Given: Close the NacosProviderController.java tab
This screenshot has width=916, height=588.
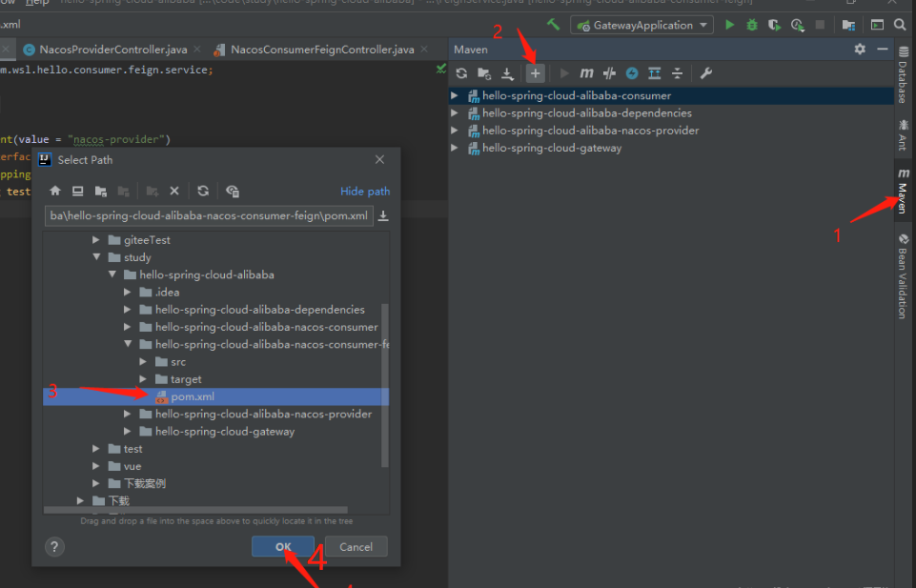Looking at the screenshot, I should click(197, 49).
